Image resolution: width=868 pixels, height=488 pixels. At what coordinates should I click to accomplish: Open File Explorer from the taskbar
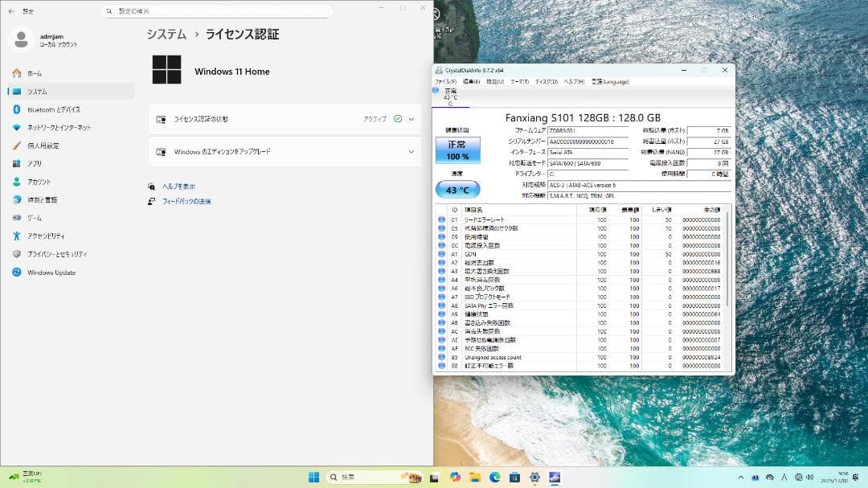474,476
